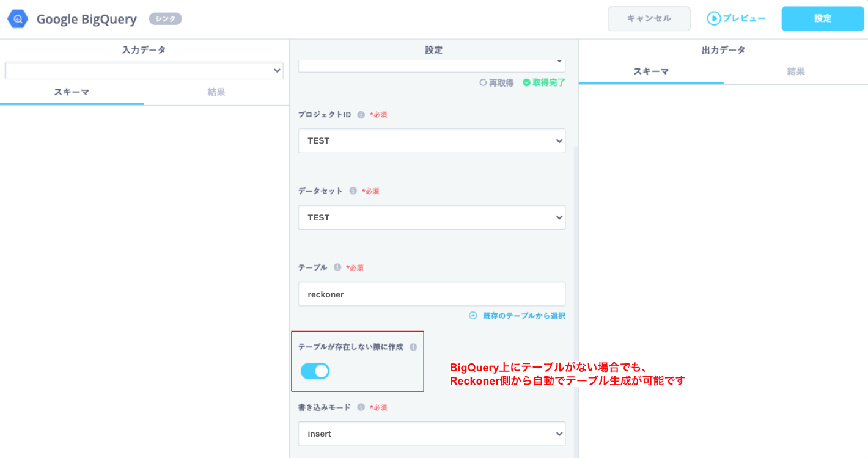The width and height of the screenshot is (868, 458).
Task: Click the info icon beside テーブル label
Action: 337,267
